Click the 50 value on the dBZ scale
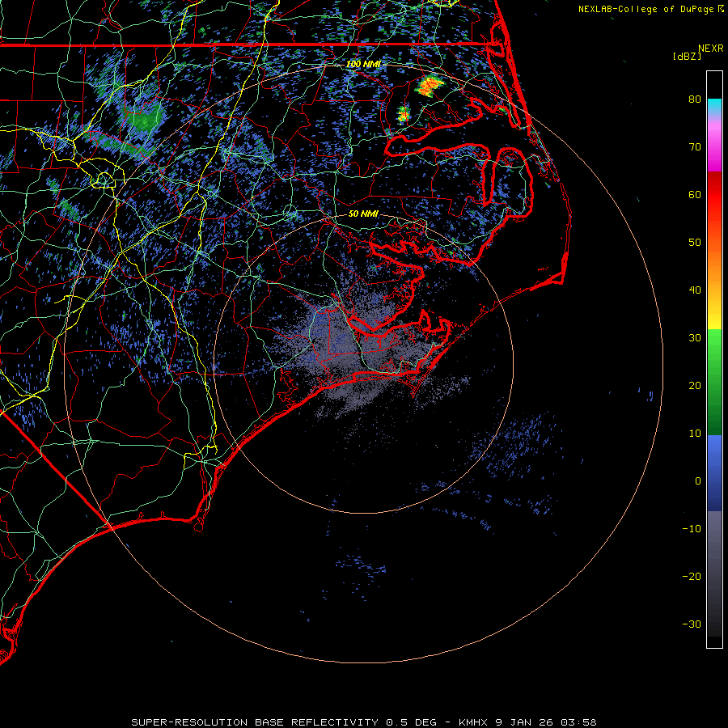The image size is (728, 728). point(695,243)
